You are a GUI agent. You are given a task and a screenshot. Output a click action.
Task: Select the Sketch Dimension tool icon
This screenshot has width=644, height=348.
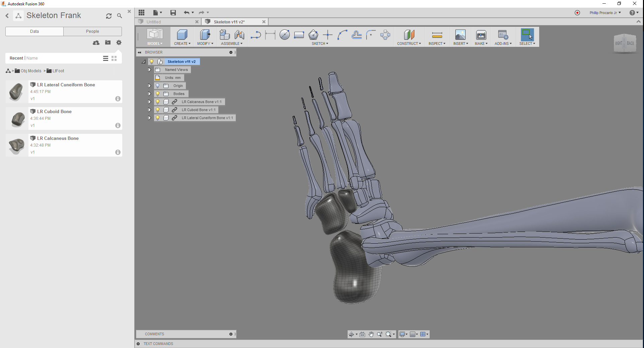click(270, 35)
